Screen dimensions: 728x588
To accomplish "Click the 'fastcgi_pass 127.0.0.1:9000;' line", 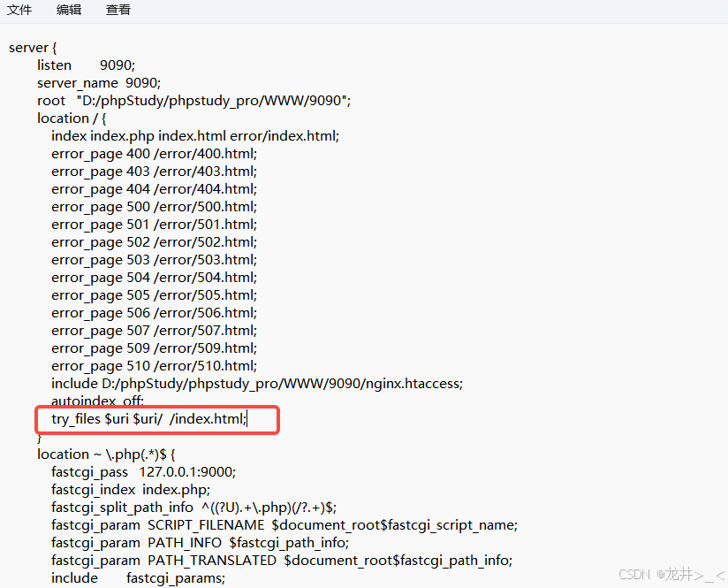I will pos(143,472).
